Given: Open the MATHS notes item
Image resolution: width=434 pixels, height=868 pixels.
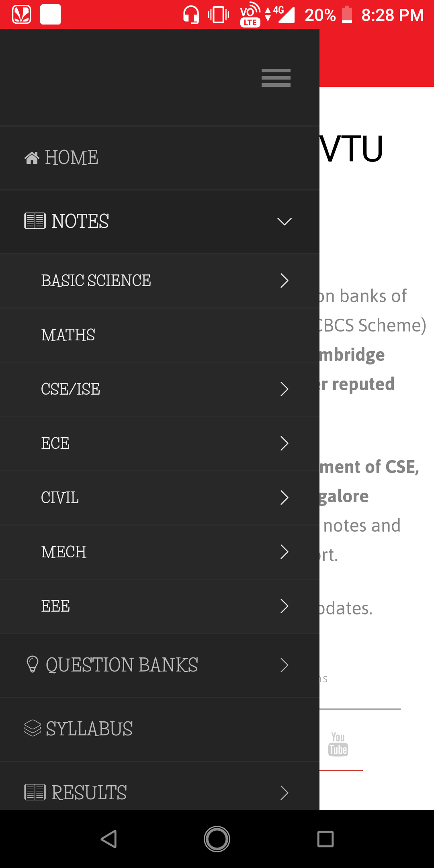Looking at the screenshot, I should click(68, 335).
